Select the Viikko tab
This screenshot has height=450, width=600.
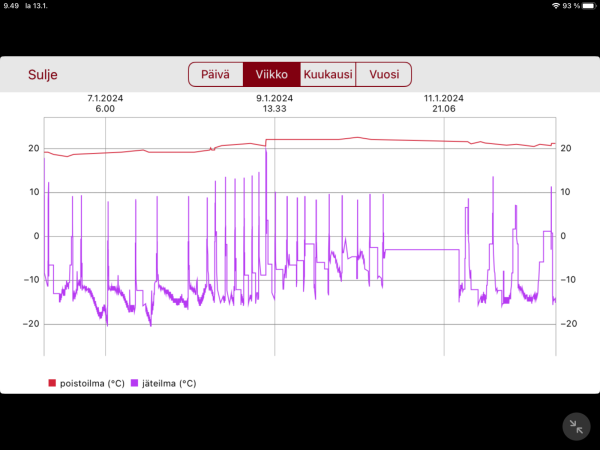[272, 74]
